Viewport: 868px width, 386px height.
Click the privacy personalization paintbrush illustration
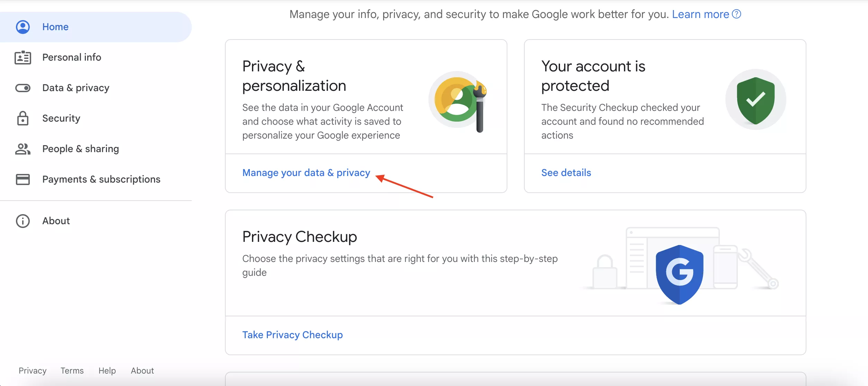(458, 100)
